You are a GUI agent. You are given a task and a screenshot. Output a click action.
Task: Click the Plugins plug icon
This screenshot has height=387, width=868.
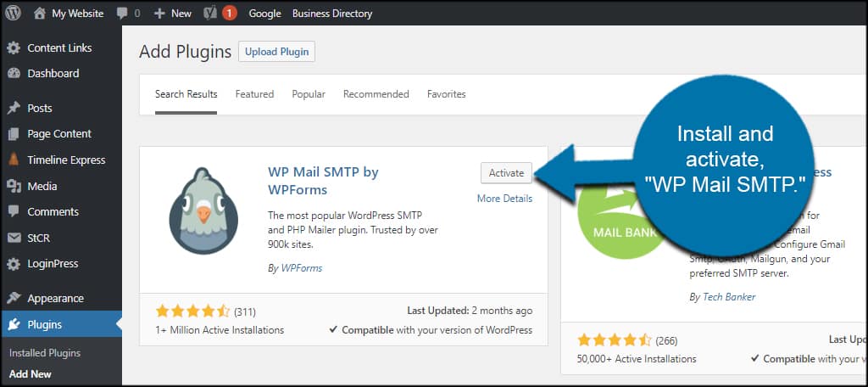pyautogui.click(x=14, y=324)
